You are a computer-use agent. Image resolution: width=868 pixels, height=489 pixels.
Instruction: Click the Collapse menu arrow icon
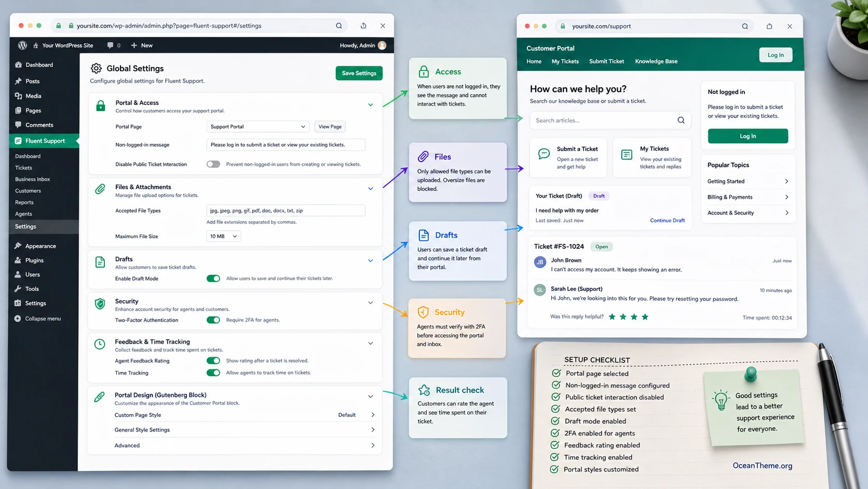18,319
